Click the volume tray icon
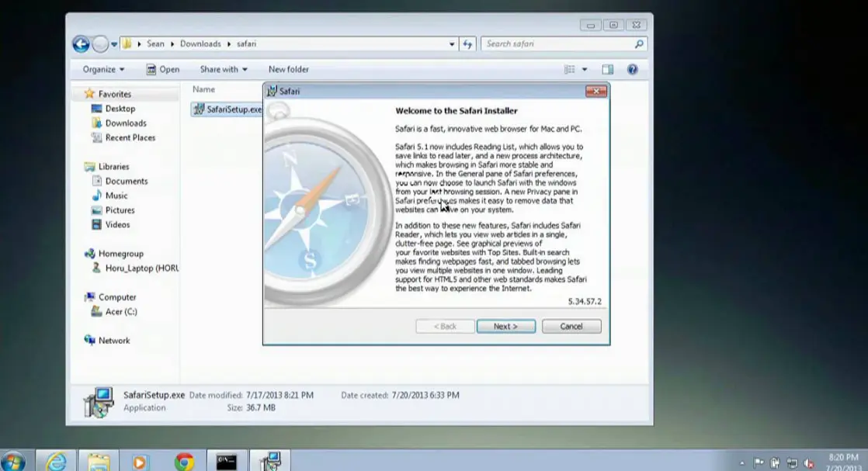 (809, 463)
